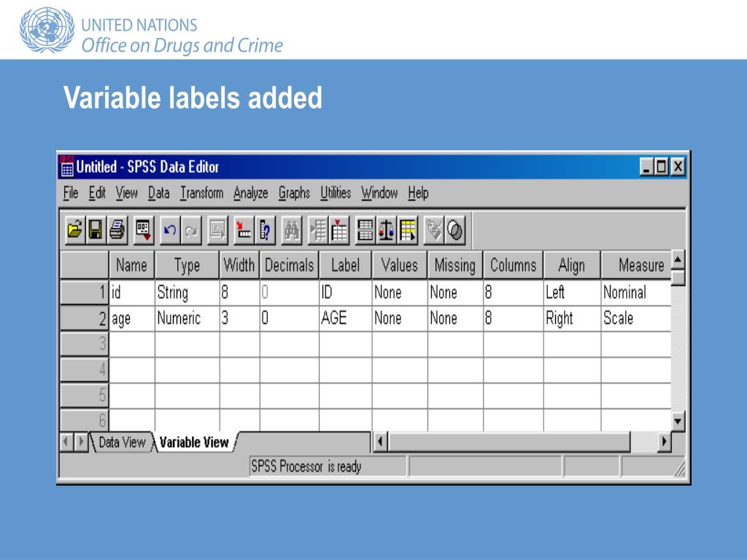This screenshot has height=560, width=747.
Task: Click the Go to Case icon
Action: [244, 231]
